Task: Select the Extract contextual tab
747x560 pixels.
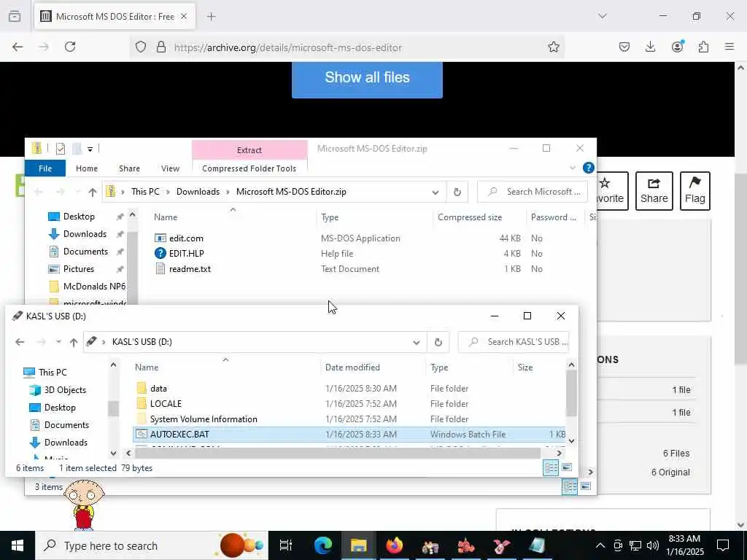Action: click(x=249, y=150)
